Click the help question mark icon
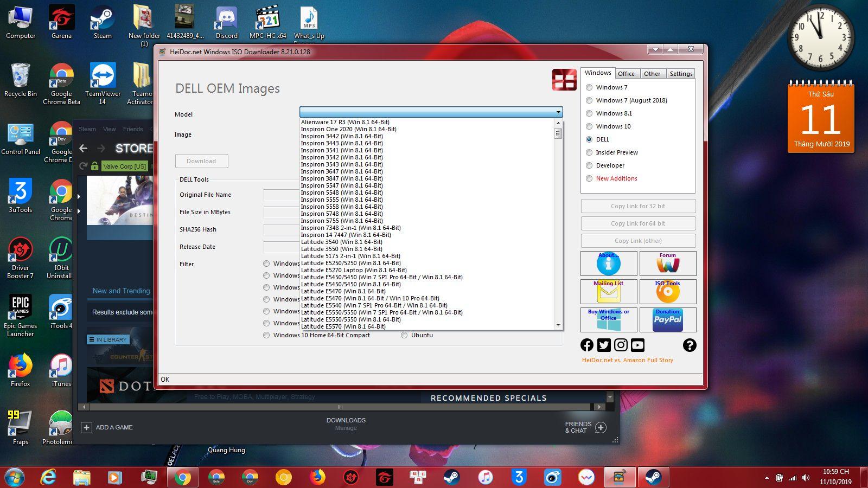The height and width of the screenshot is (488, 868). coord(689,345)
